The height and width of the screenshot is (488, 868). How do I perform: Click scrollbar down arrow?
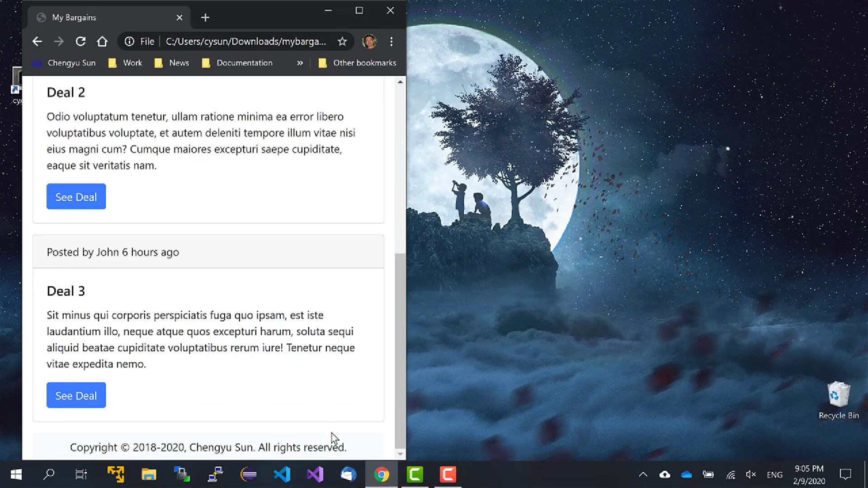(x=400, y=454)
